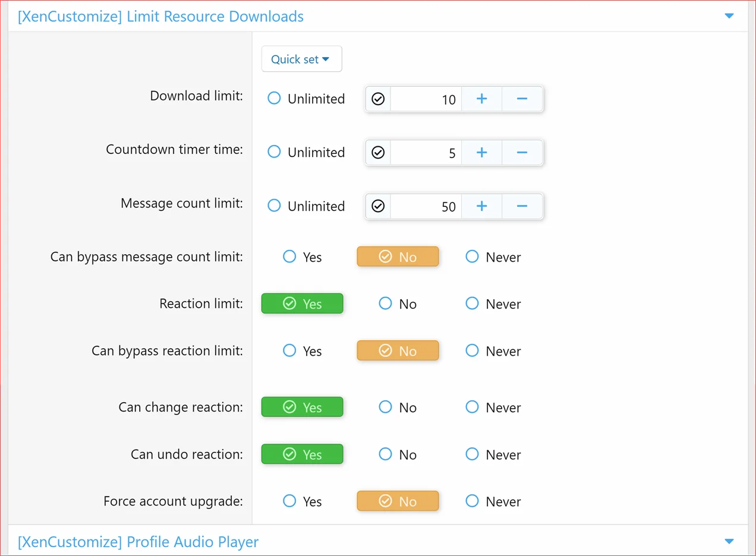Open the [XenCustomize] Limit Resource Downloads heading
Image resolution: width=756 pixels, height=556 pixels.
[x=160, y=16]
